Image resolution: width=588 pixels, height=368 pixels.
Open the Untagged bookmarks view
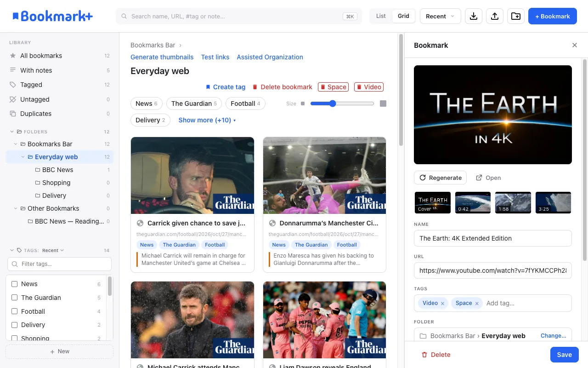pos(60,99)
